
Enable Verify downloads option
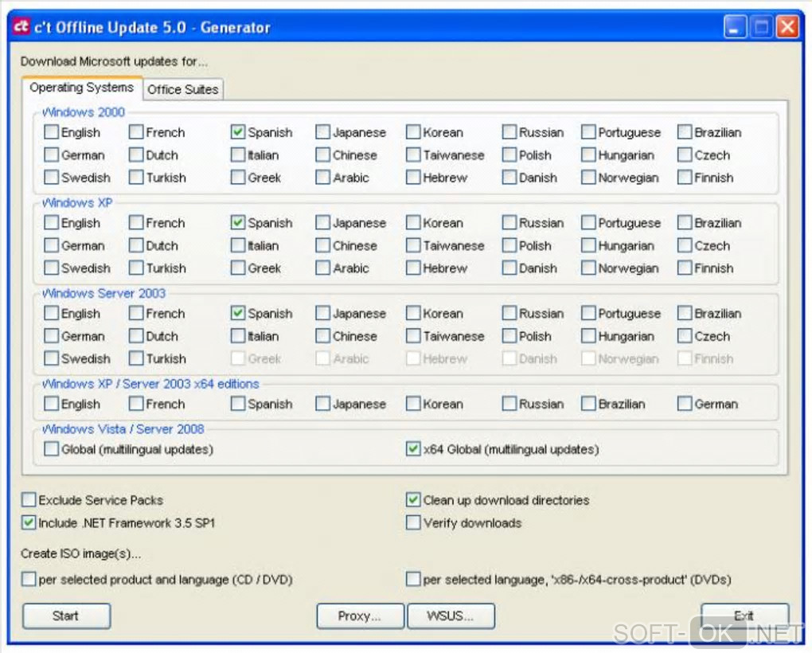(413, 523)
